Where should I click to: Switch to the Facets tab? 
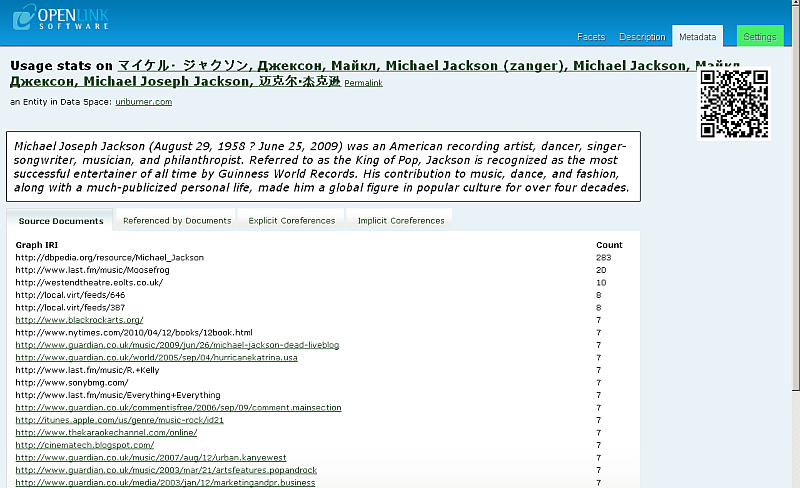tap(591, 37)
